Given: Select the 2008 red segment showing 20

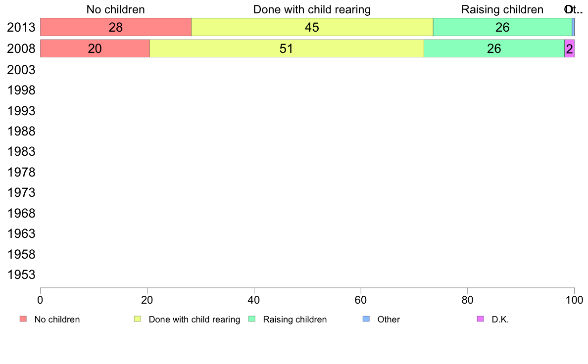Looking at the screenshot, I should pos(95,48).
